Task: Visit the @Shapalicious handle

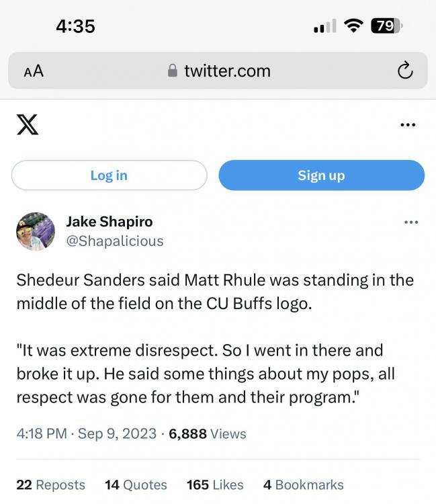Action: tap(114, 241)
